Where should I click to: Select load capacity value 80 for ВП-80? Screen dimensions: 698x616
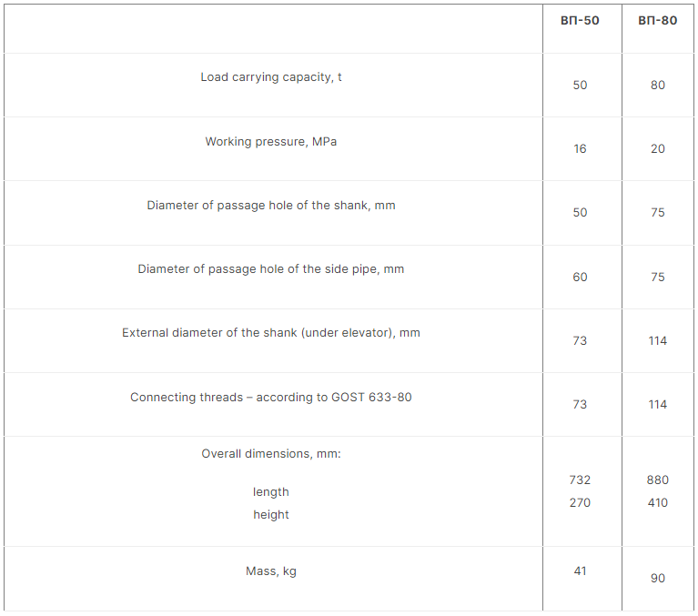pos(657,86)
